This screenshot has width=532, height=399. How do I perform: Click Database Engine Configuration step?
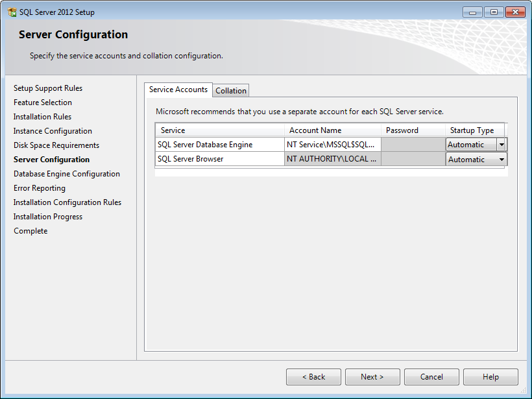(66, 174)
